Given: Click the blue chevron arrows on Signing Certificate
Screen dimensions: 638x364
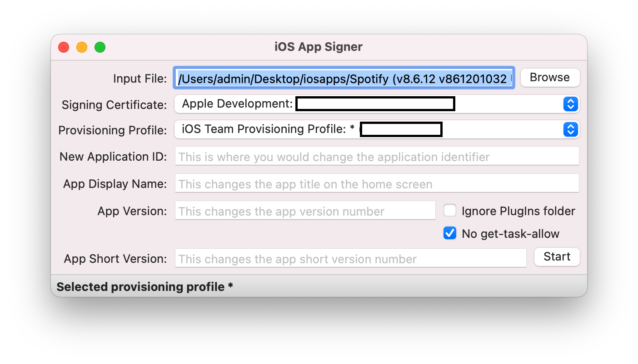Looking at the screenshot, I should tap(570, 104).
